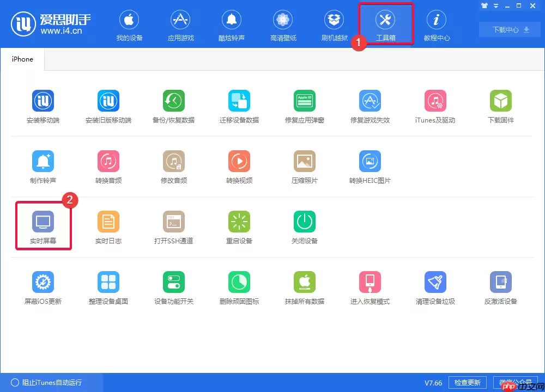
Task: Click the 下载固件 firmware download icon
Action: coord(501,101)
